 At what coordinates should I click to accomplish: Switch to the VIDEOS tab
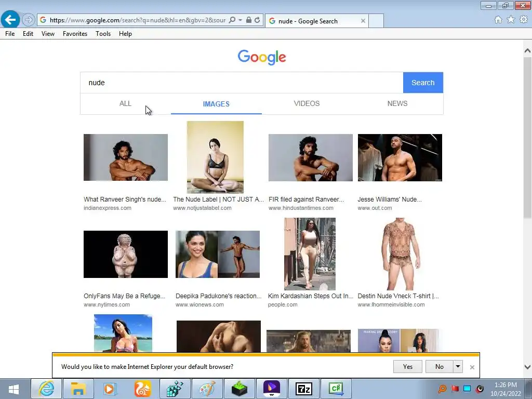[307, 103]
